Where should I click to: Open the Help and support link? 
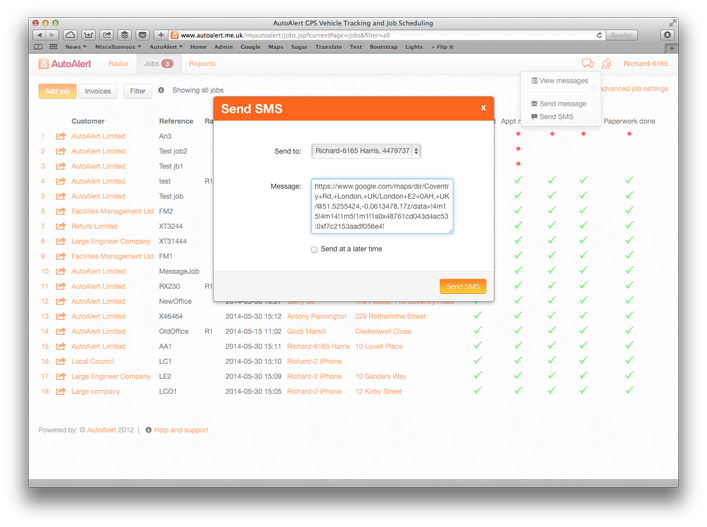(x=181, y=430)
